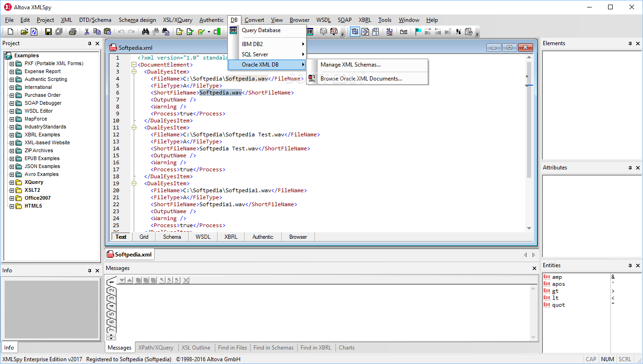Open the DB menu in menu bar
The height and width of the screenshot is (364, 643).
234,20
